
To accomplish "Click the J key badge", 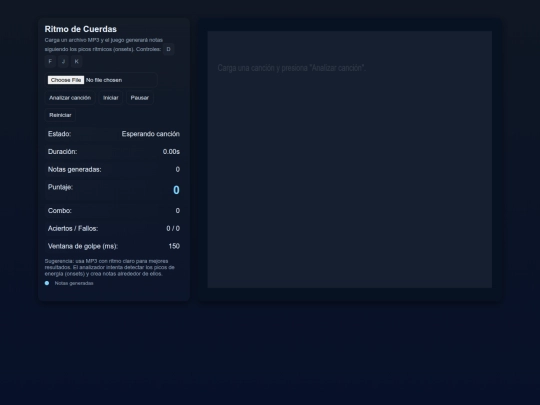I will click(63, 61).
